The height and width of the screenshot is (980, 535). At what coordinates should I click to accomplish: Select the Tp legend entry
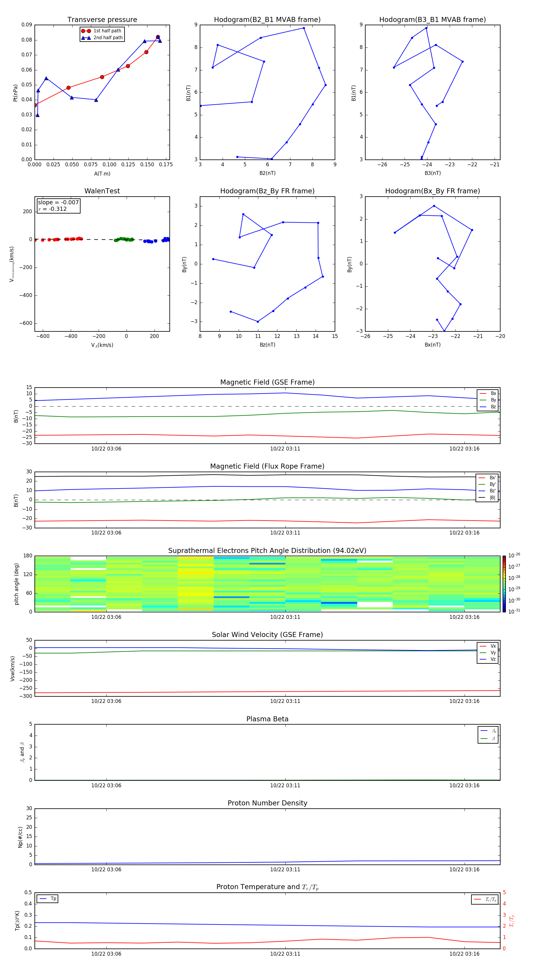(x=48, y=899)
